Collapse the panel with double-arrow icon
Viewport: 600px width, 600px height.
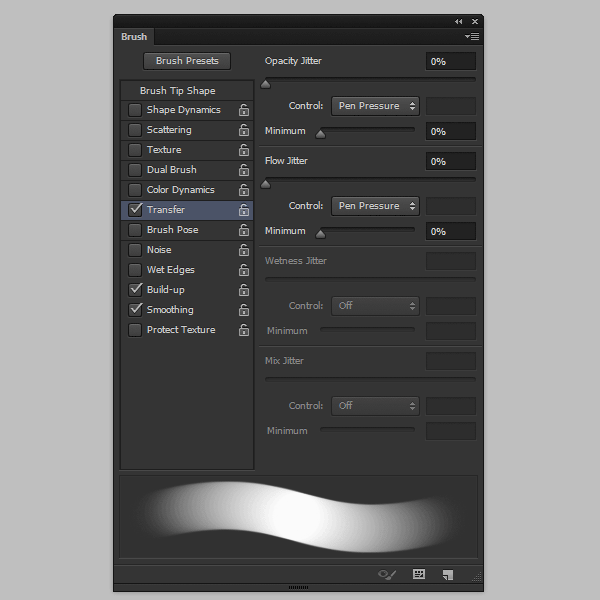(458, 21)
